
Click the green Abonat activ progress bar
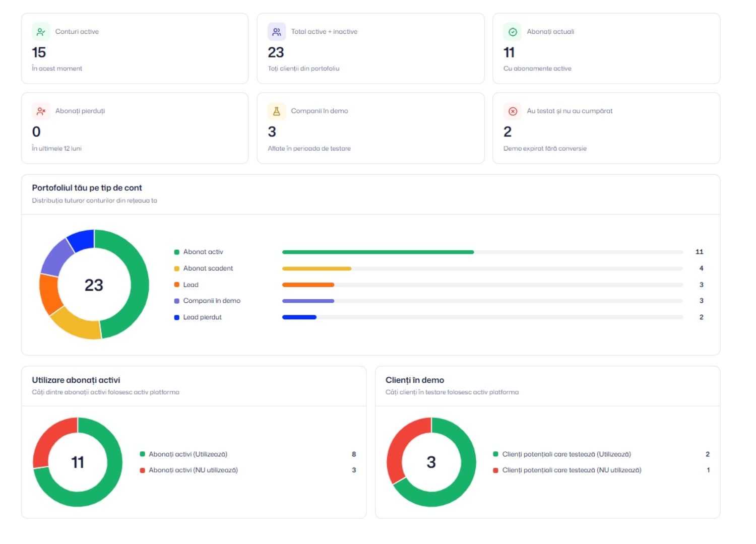coord(378,252)
